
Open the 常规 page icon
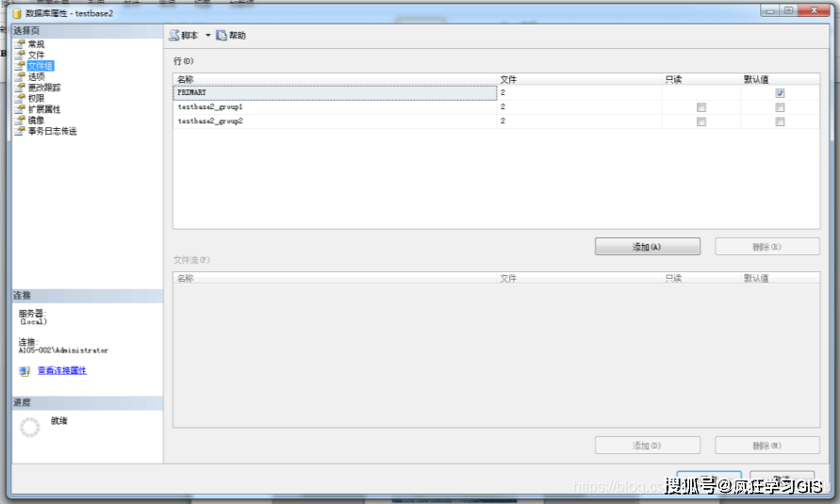click(x=20, y=44)
